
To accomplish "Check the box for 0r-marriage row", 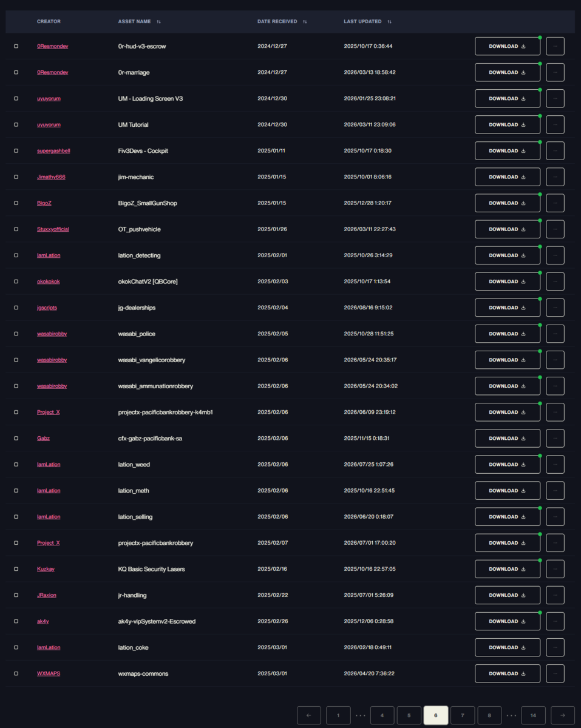I will [x=16, y=72].
